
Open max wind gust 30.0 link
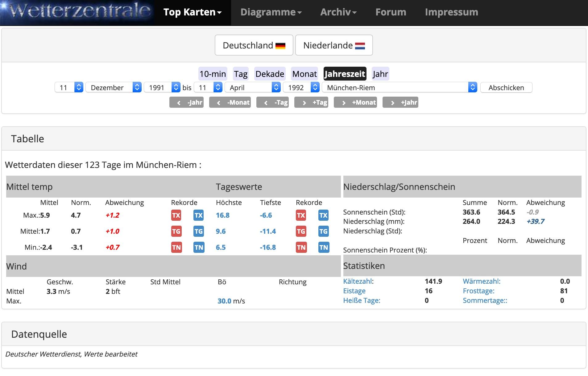pos(224,301)
